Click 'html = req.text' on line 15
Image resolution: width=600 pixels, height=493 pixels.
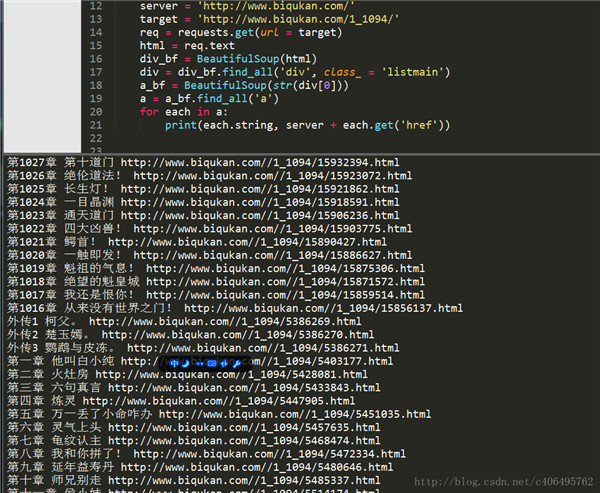coord(187,46)
